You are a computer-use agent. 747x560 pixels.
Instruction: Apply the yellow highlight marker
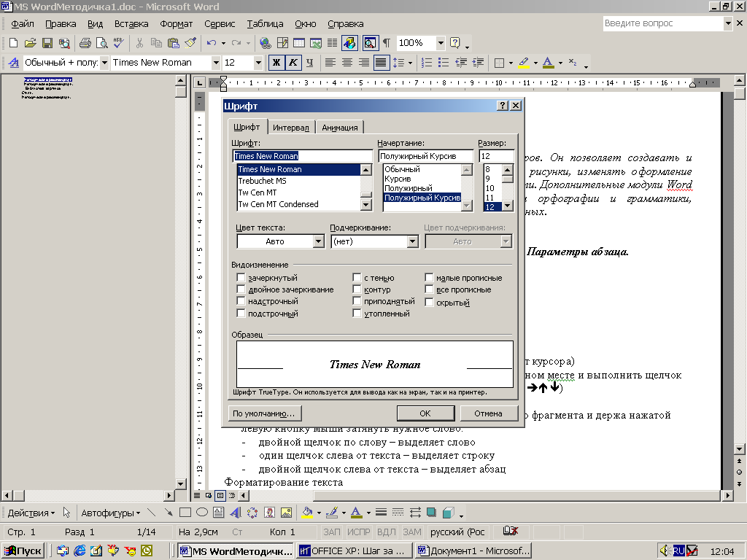coord(524,63)
